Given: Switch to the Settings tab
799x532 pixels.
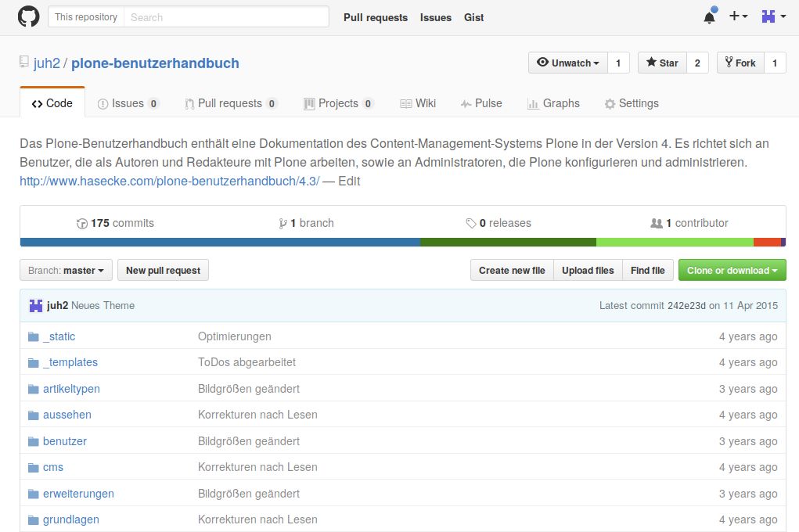Looking at the screenshot, I should [631, 102].
